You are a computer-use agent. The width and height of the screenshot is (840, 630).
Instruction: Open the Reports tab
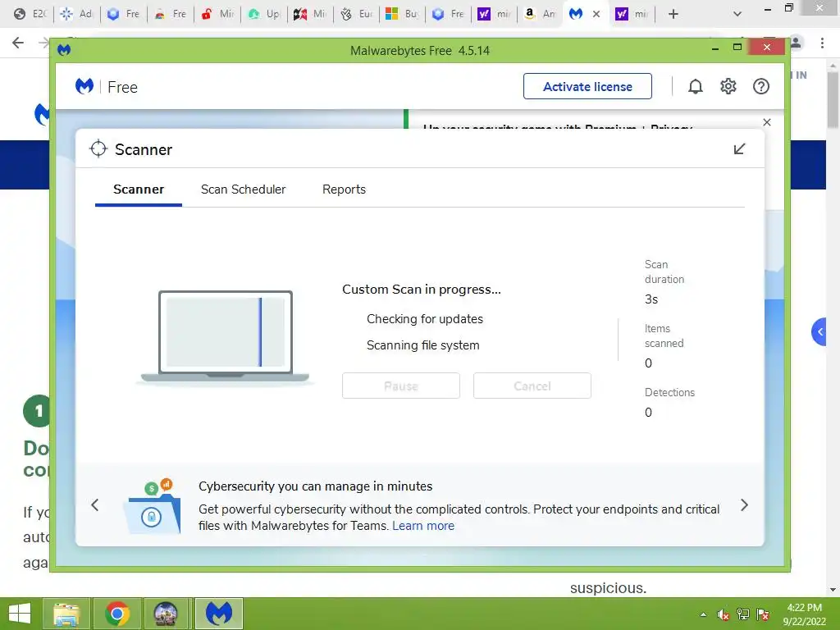tap(344, 189)
